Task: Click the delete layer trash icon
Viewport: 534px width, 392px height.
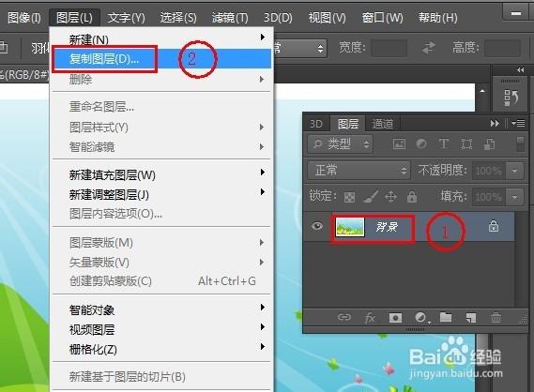Action: [x=496, y=317]
